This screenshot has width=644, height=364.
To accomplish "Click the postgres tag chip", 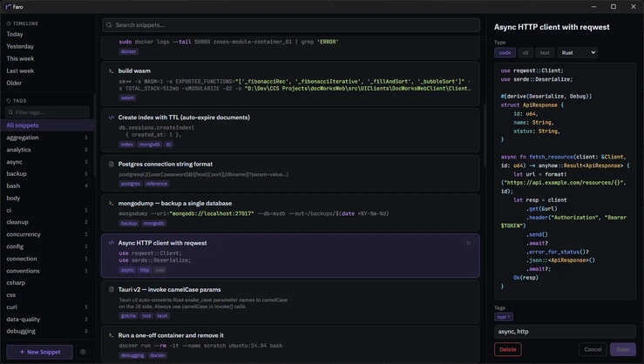I will (130, 184).
